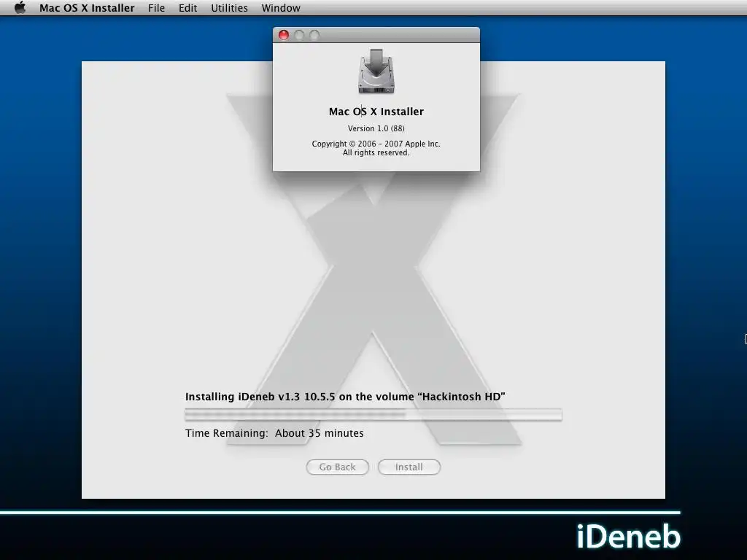Open the Apple menu
The height and width of the screenshot is (560, 747).
20,7
